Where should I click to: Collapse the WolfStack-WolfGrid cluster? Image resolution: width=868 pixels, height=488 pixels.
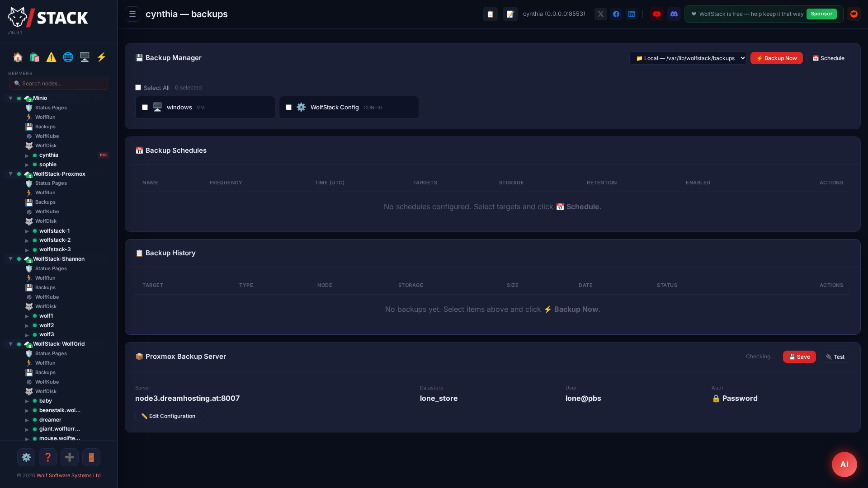coord(10,344)
